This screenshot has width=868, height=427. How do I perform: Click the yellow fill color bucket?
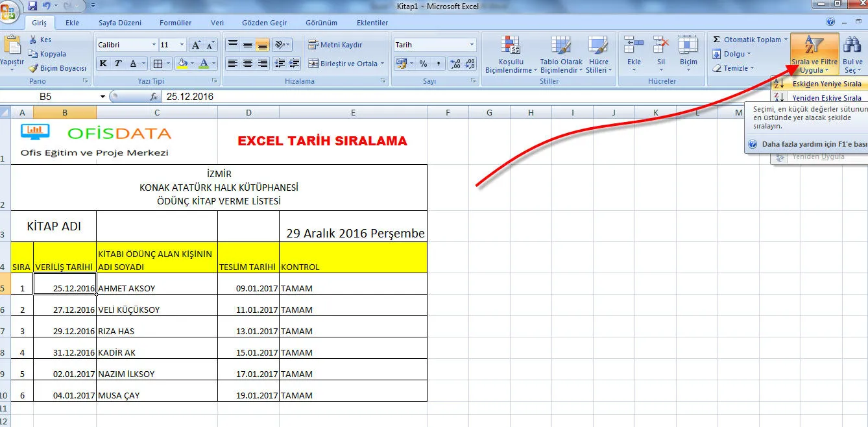tap(182, 64)
